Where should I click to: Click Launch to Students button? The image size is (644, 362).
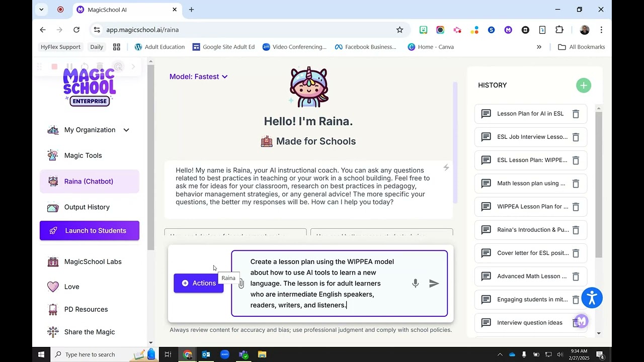tap(90, 231)
